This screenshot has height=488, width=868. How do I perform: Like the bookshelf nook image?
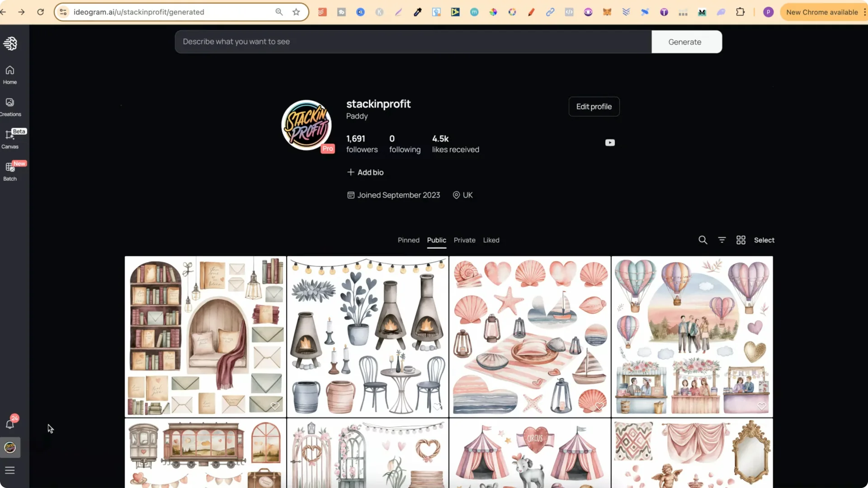coord(276,406)
